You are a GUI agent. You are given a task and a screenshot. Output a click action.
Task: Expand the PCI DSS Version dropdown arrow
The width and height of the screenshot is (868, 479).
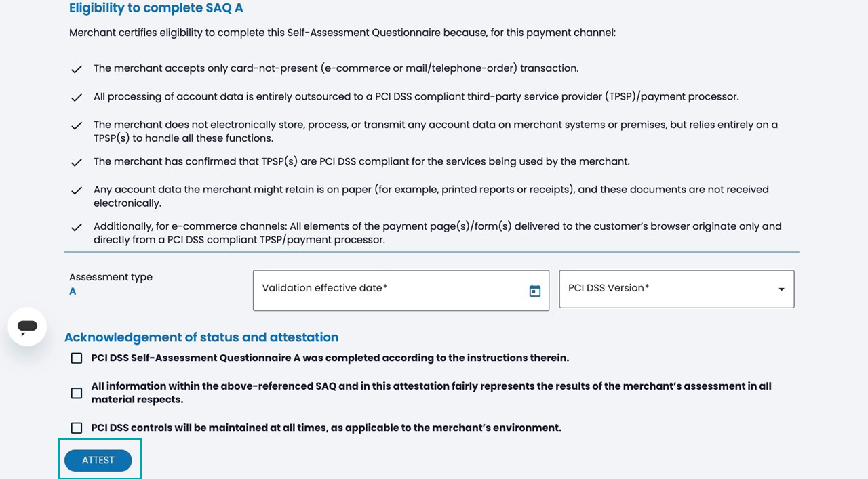[781, 290]
